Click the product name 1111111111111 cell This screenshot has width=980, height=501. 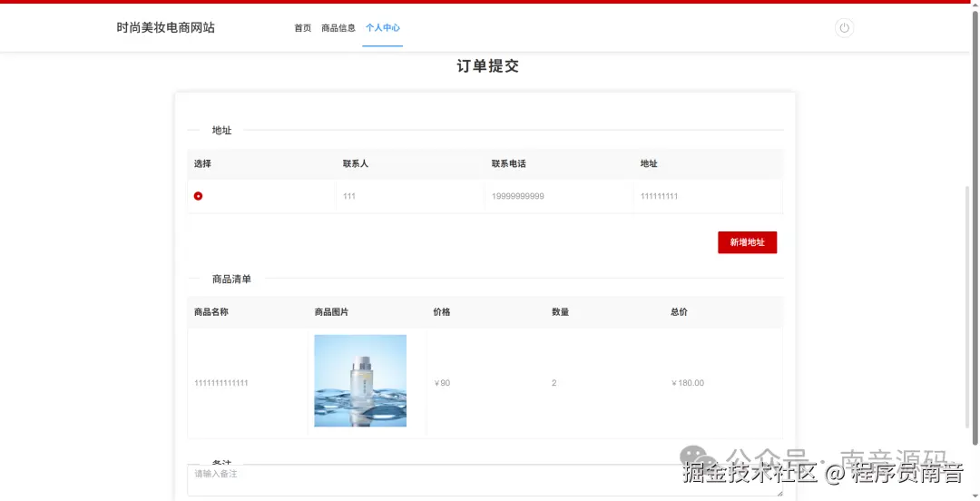[x=248, y=383]
